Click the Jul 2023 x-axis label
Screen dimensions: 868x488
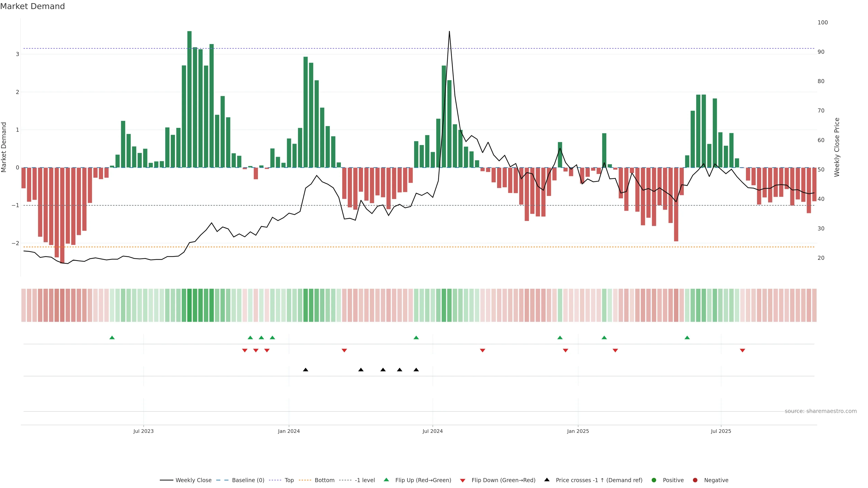point(143,431)
